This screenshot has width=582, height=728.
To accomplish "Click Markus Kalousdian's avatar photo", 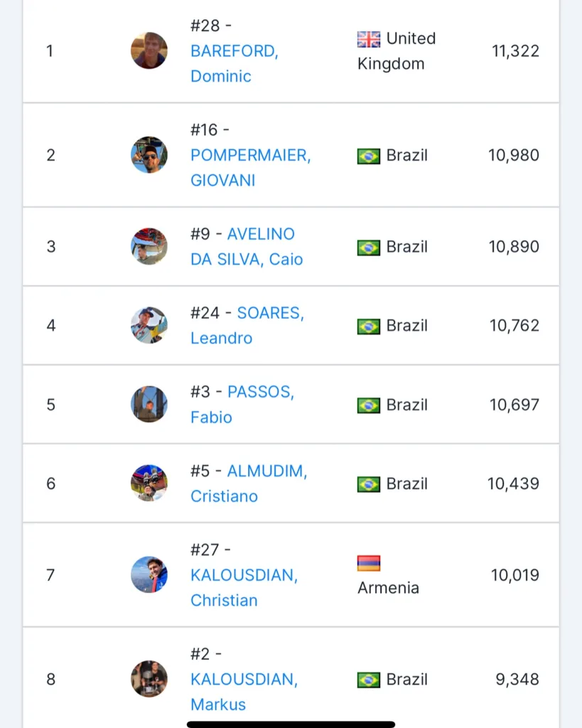I will point(149,679).
